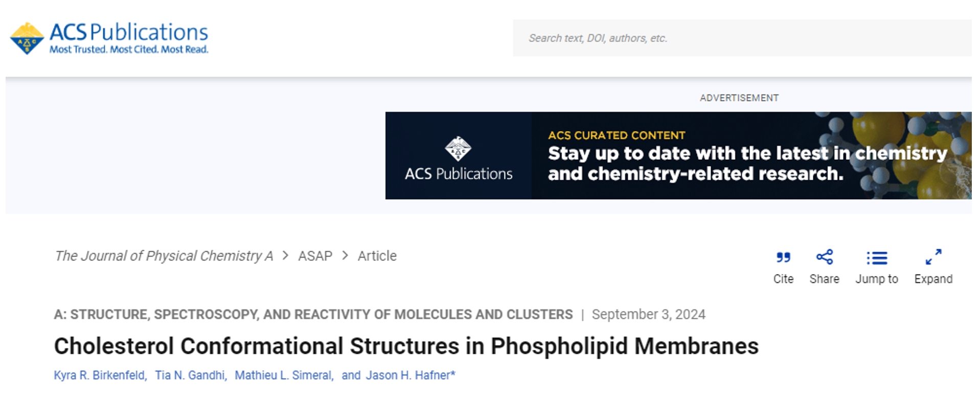Click the article title Cholesterol Conformational Structures
Image resolution: width=980 pixels, height=409 pixels.
[406, 346]
